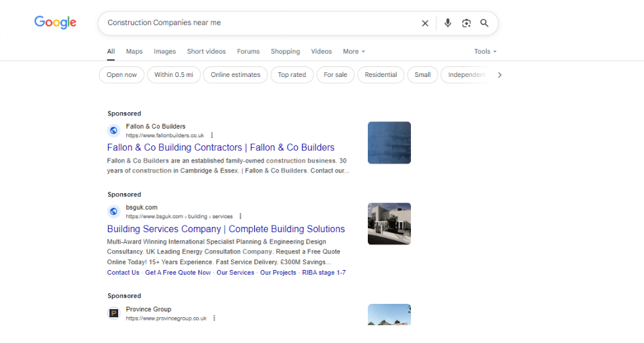The width and height of the screenshot is (644, 343).
Task: Follow the Contact Us sitelink
Action: coord(123,273)
